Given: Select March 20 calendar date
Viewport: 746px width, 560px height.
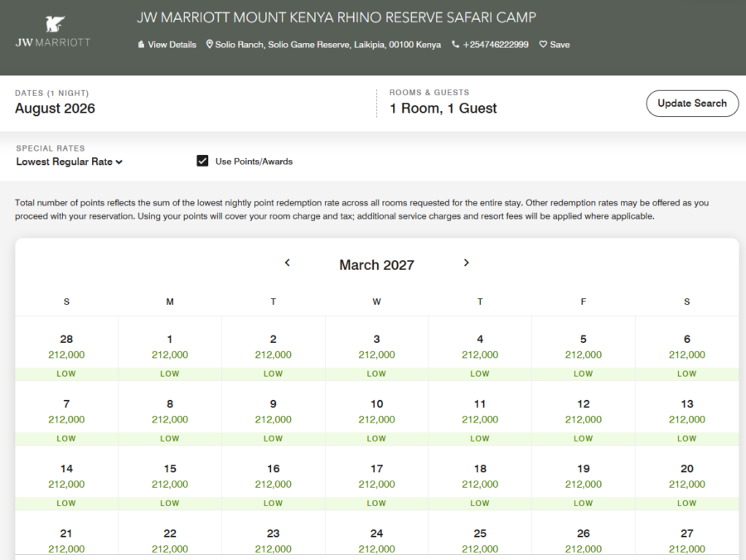Looking at the screenshot, I should pyautogui.click(x=687, y=478).
